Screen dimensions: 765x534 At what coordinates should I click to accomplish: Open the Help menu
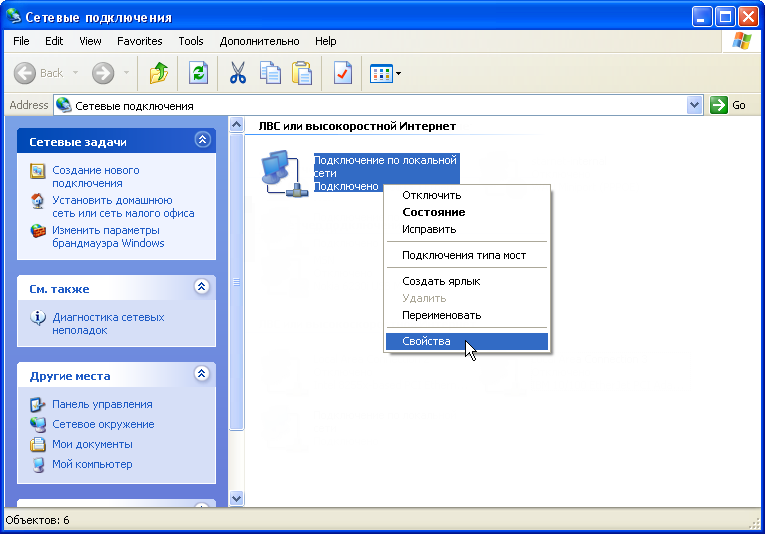pyautogui.click(x=325, y=41)
